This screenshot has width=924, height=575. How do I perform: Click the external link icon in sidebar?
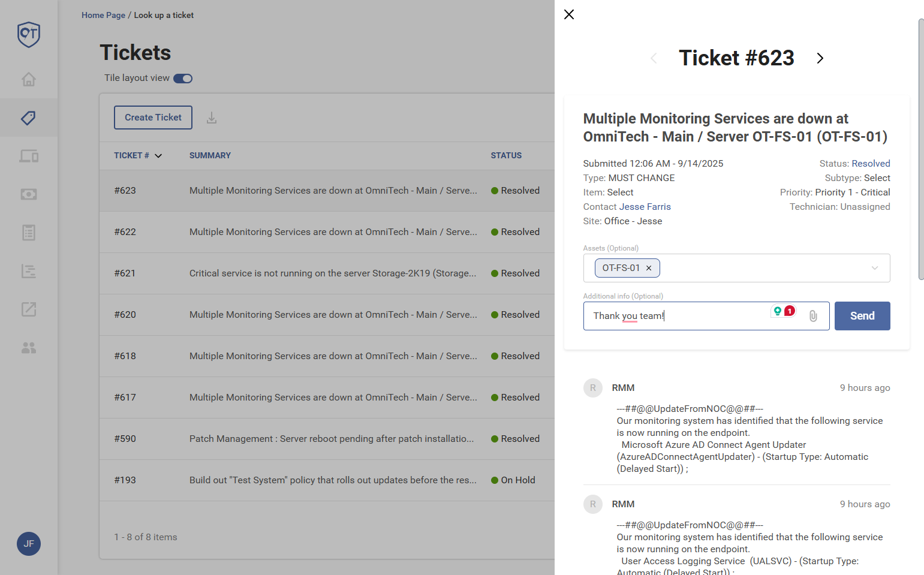click(x=29, y=309)
